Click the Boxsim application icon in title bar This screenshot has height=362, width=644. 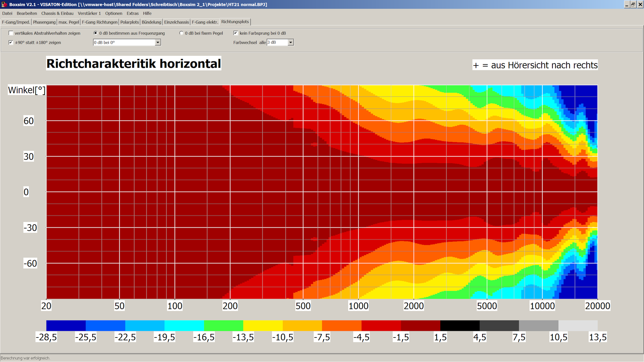pyautogui.click(x=4, y=5)
